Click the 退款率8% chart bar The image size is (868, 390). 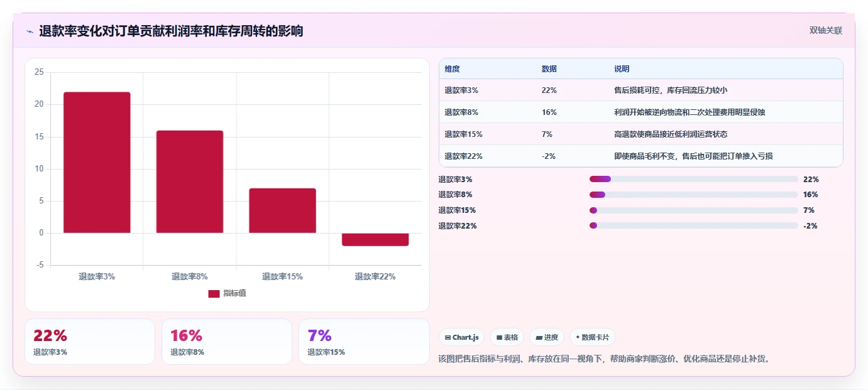pyautogui.click(x=190, y=181)
